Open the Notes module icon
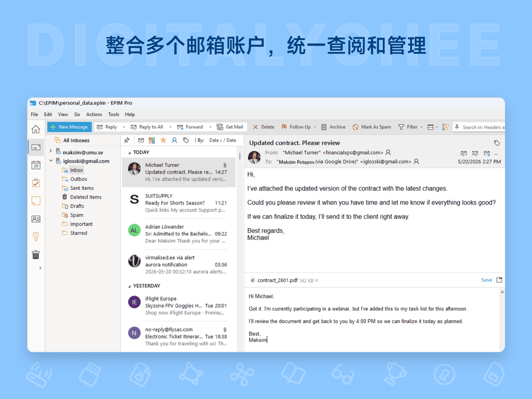The height and width of the screenshot is (399, 532). coord(36,201)
